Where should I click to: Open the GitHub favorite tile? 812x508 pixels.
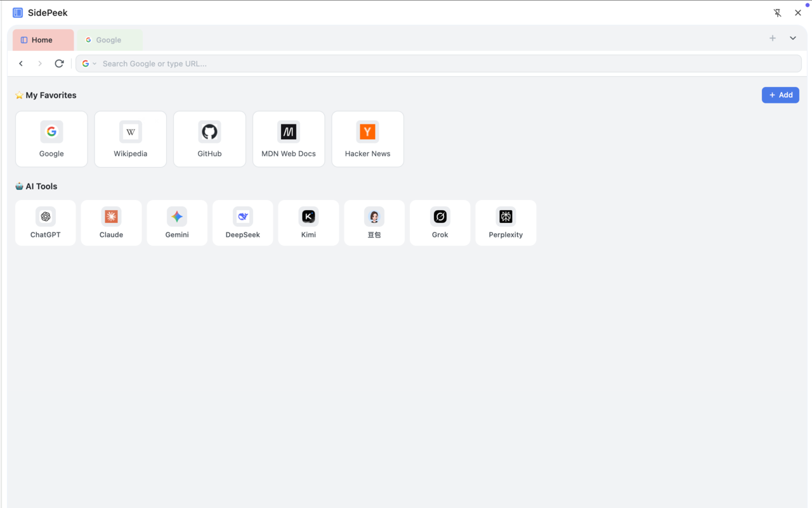(x=209, y=139)
